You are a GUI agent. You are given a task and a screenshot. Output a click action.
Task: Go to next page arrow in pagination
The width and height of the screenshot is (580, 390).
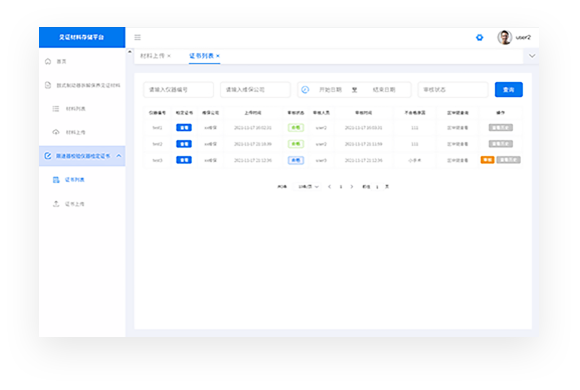352,186
